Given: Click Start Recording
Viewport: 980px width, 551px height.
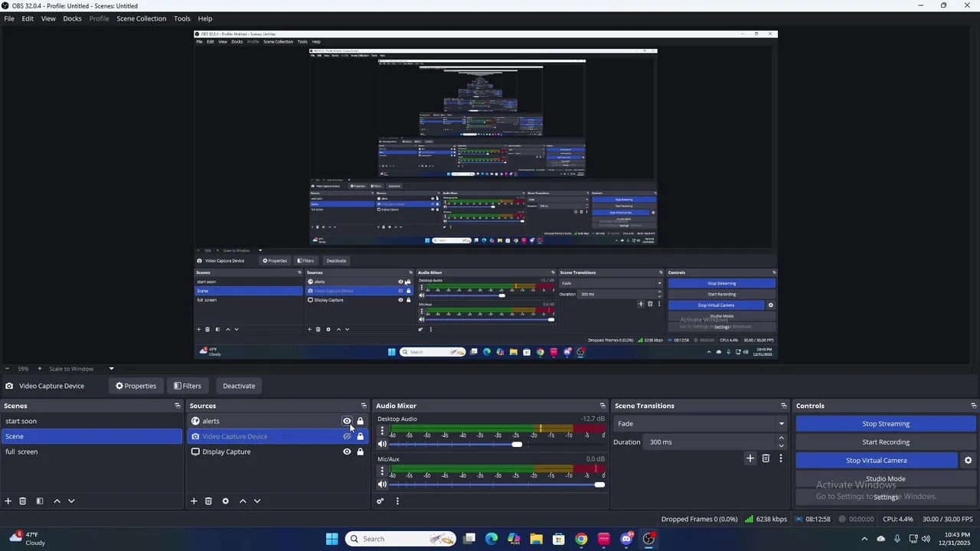Looking at the screenshot, I should (886, 442).
